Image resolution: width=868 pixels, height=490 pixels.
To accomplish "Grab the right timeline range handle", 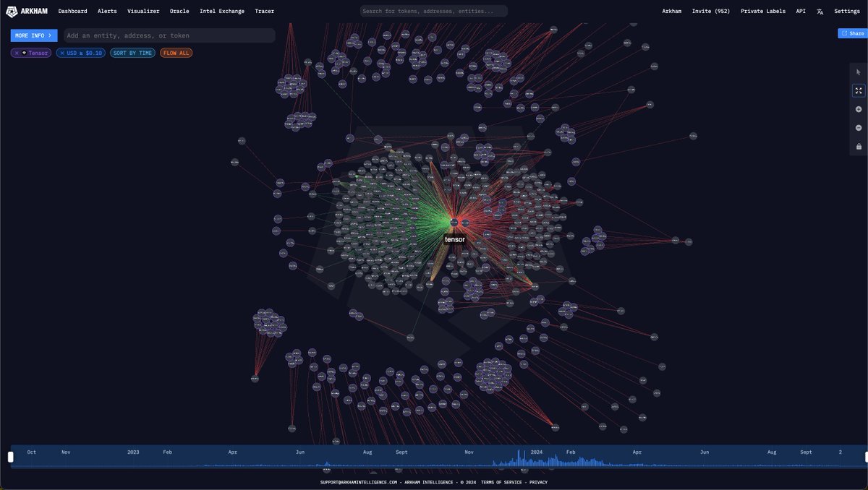I will click(865, 457).
